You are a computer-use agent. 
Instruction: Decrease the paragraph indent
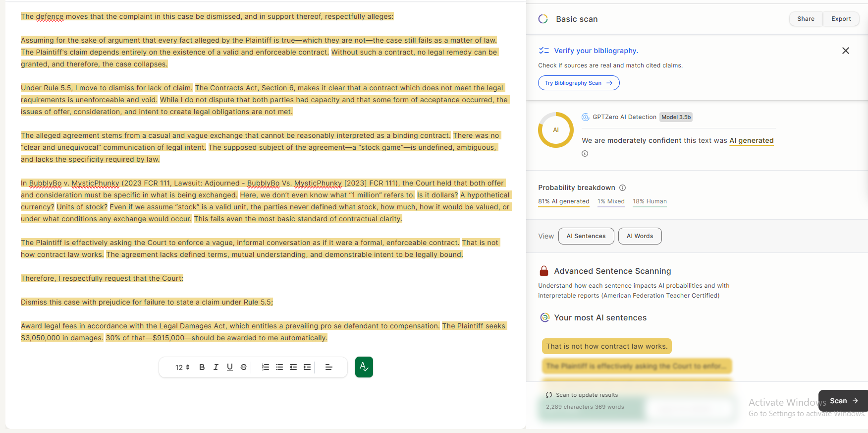[x=293, y=367]
